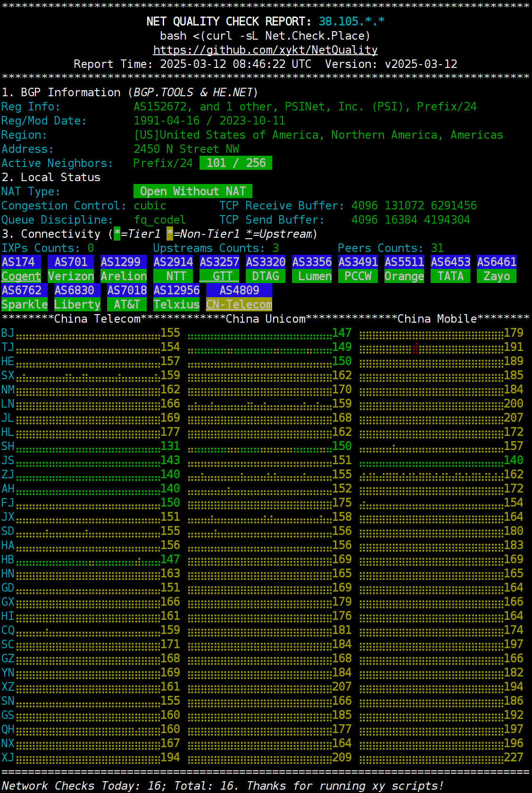Select the AS4809 badge
Screen dimensions: 532x793
coord(239,291)
